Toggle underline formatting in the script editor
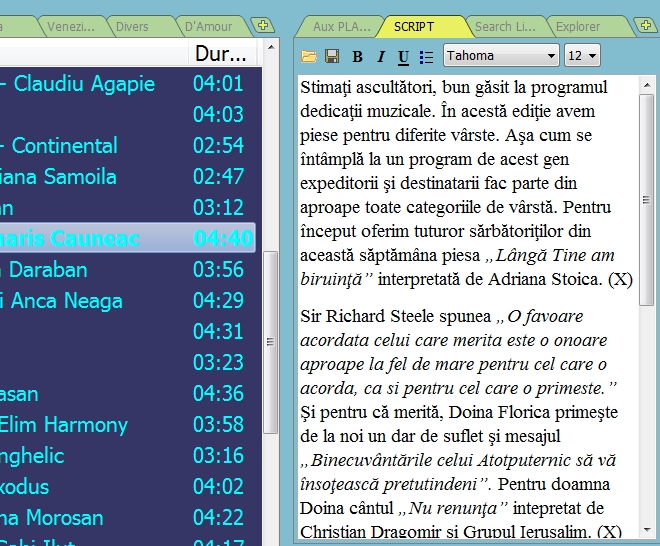The width and height of the screenshot is (660, 546). tap(403, 57)
